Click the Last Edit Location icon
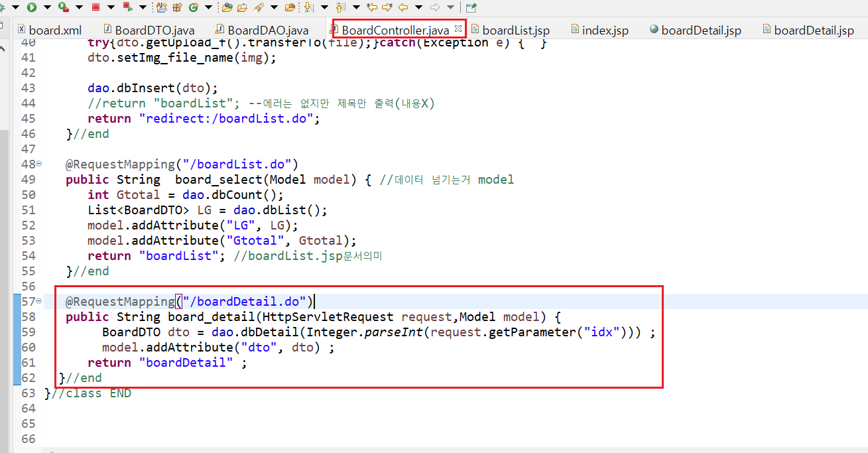The width and height of the screenshot is (868, 453). pos(372,7)
